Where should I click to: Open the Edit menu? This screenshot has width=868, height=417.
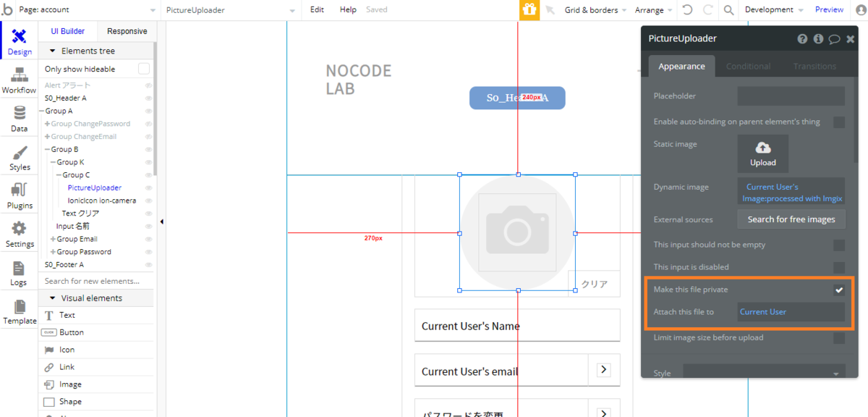[x=317, y=10]
